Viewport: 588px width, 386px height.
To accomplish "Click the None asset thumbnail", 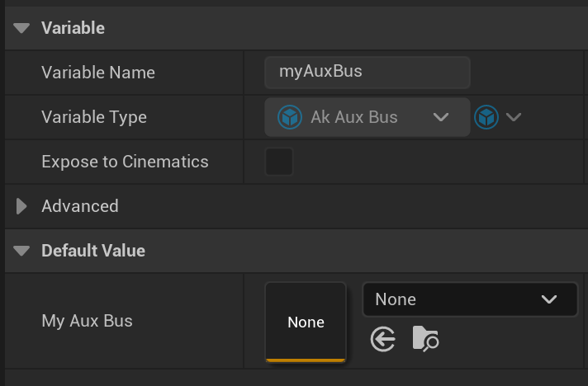I will (x=306, y=322).
